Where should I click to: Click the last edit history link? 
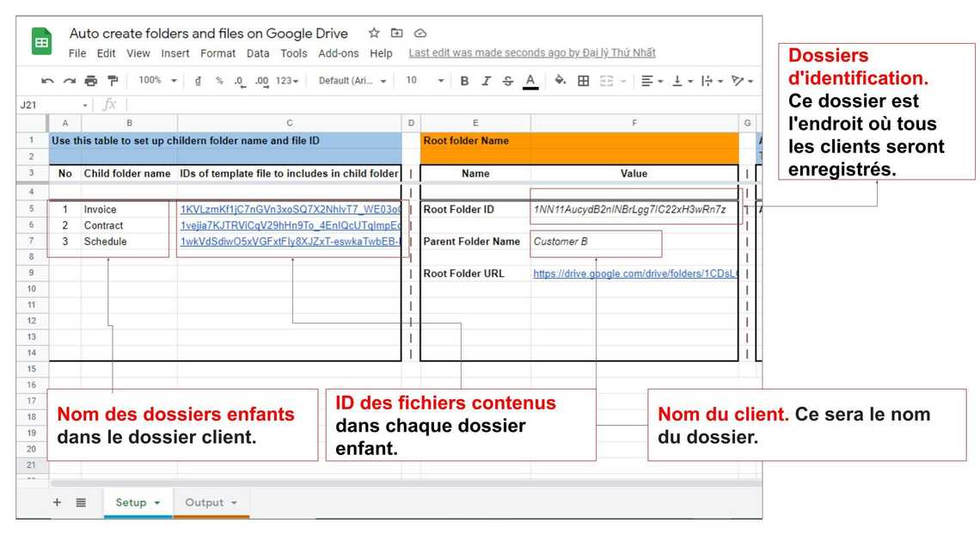(x=531, y=53)
